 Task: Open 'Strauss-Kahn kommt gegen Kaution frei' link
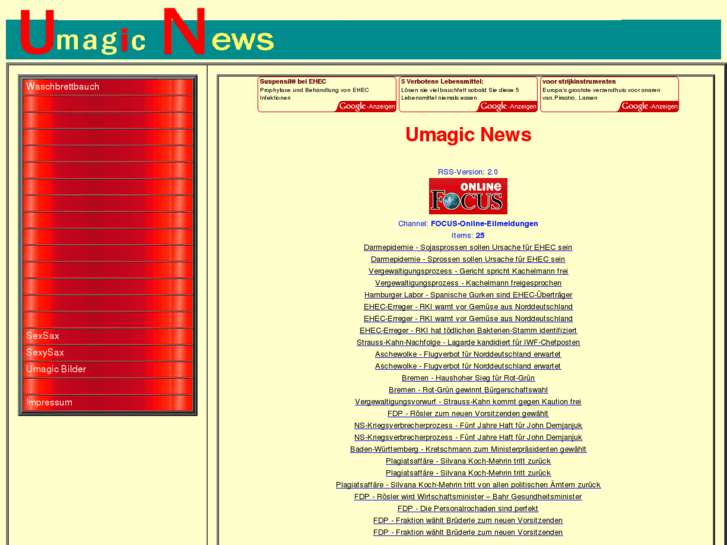coord(468,402)
